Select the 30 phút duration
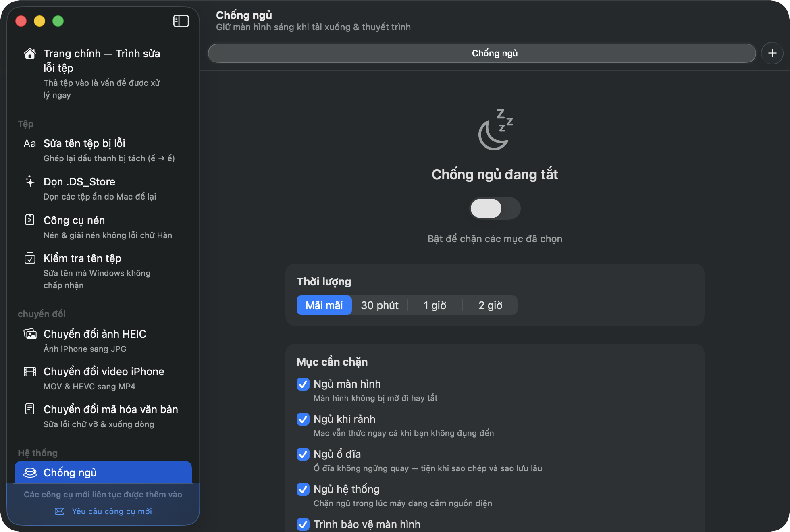The height and width of the screenshot is (532, 790). pyautogui.click(x=380, y=305)
